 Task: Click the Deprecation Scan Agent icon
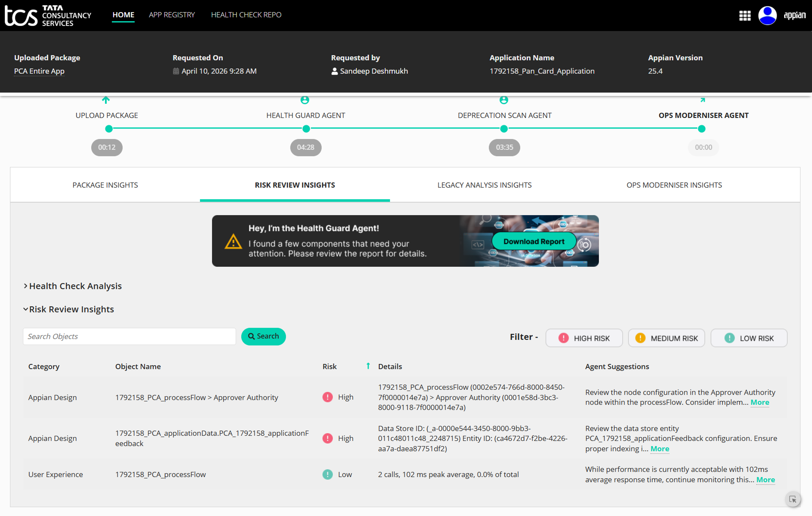[x=504, y=100]
